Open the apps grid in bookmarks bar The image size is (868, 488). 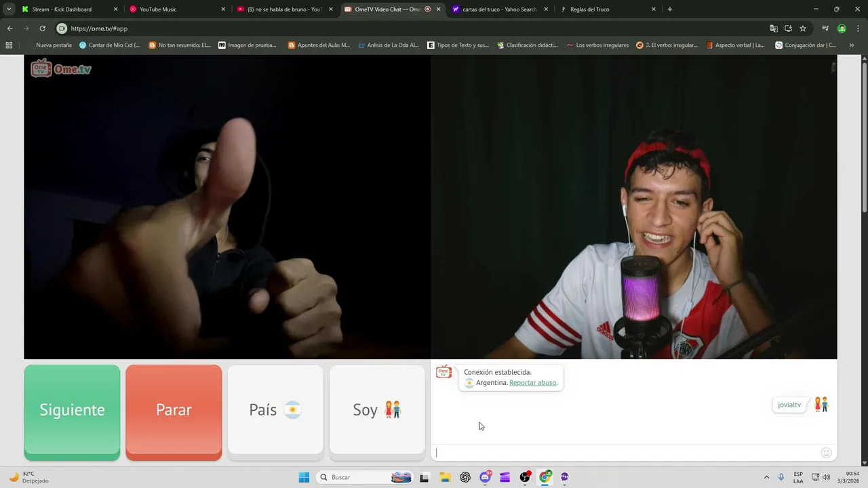click(9, 45)
